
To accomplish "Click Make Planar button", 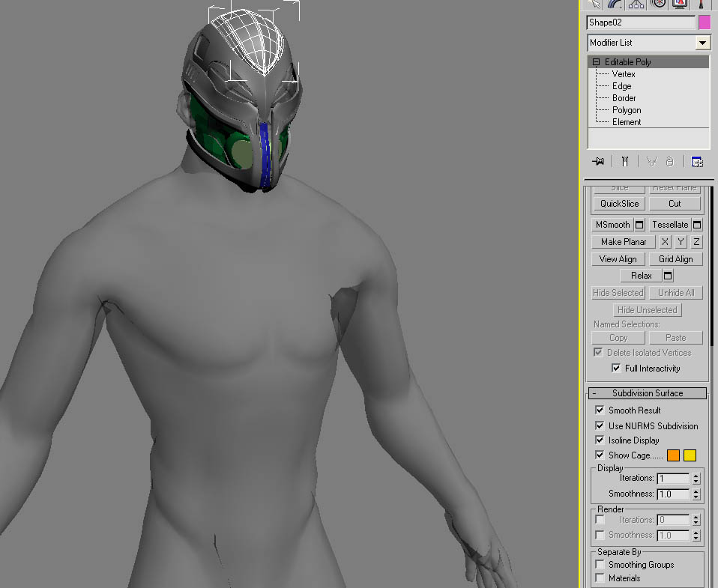I will [x=624, y=242].
